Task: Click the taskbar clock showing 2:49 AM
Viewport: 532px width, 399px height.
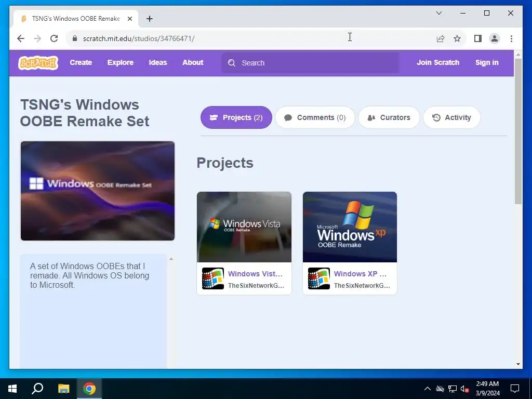Action: point(487,389)
